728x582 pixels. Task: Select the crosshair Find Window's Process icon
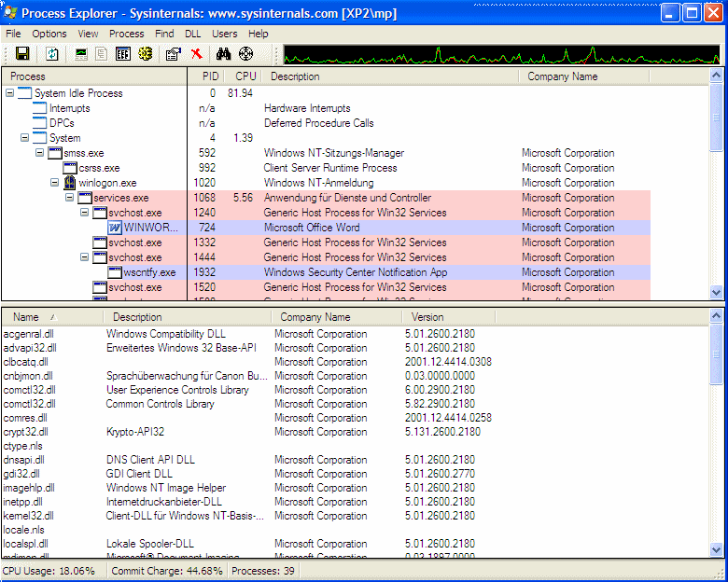pos(245,54)
